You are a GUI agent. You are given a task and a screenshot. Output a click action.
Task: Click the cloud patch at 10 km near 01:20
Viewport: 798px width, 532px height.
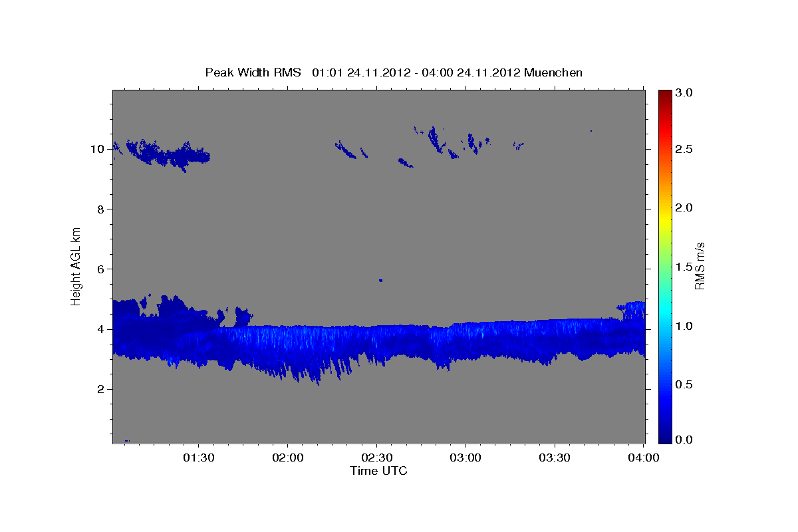pyautogui.click(x=170, y=156)
